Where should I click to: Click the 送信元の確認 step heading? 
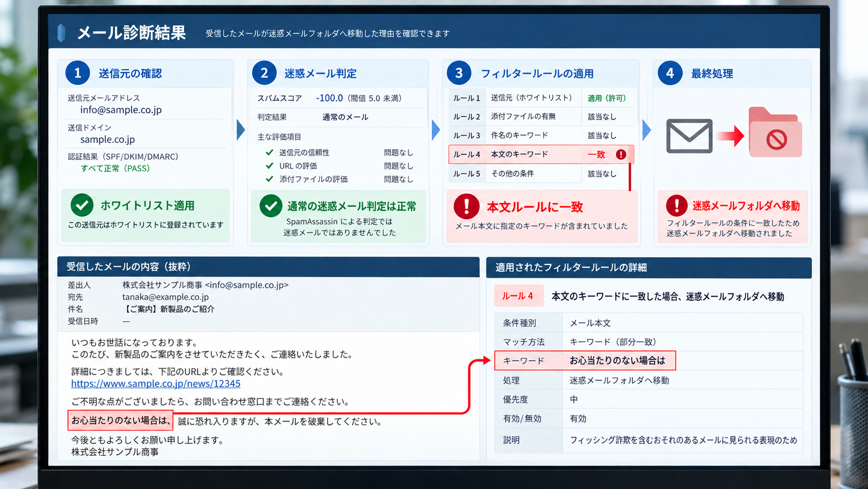tap(130, 73)
